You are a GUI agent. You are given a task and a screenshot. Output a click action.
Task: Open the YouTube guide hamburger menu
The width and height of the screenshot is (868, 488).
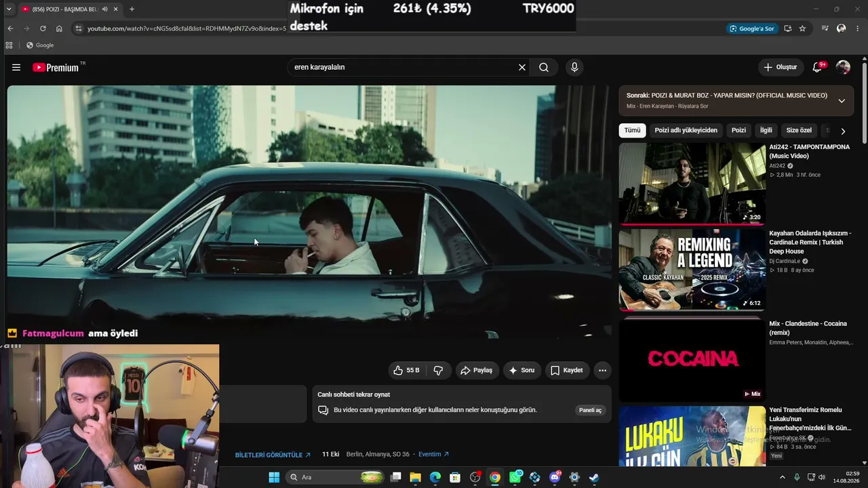click(x=16, y=67)
